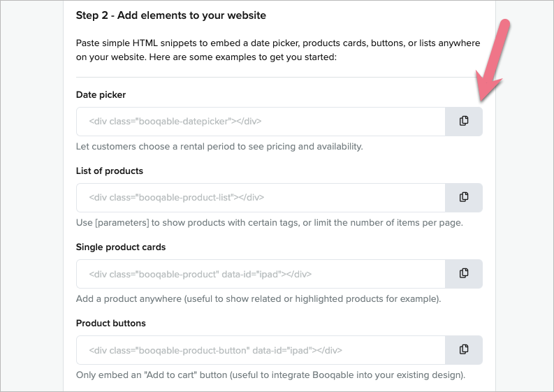This screenshot has height=392, width=554.
Task: Copy the Single product cards snippet
Action: [x=464, y=273]
